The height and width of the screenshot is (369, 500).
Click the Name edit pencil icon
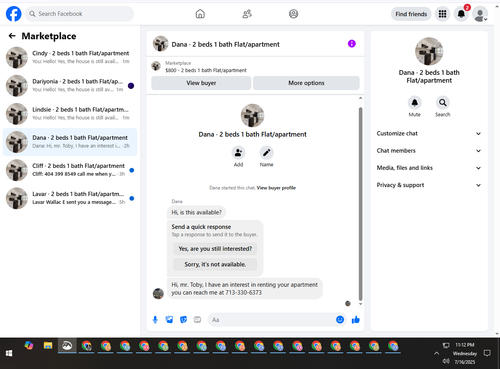click(x=266, y=153)
